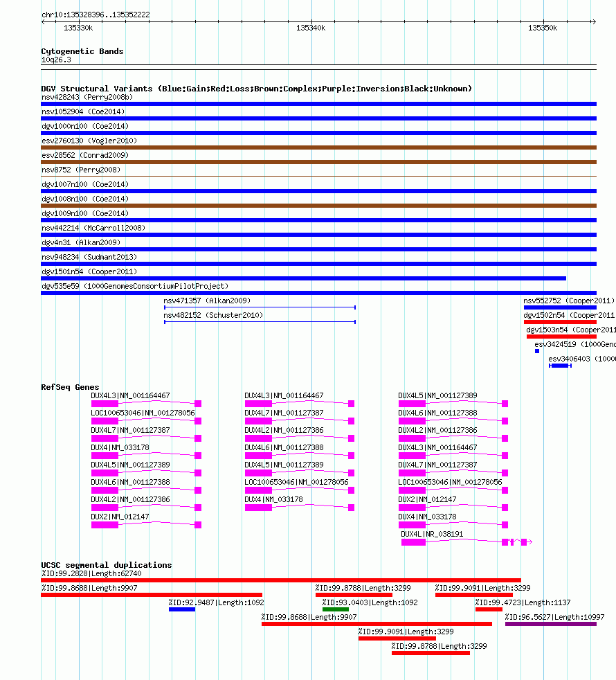Click DUX4|NM_033178 label in the middle gene column
This screenshot has height=680, width=616.
tap(273, 499)
